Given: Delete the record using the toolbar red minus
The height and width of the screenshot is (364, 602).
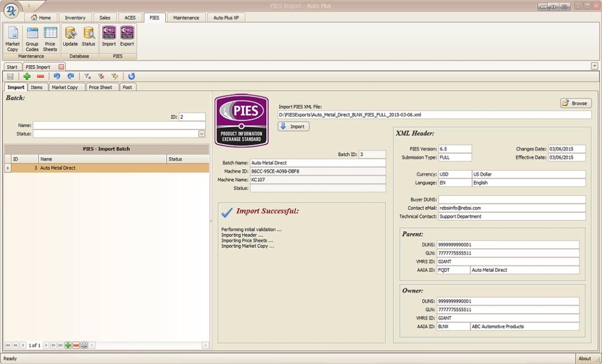Looking at the screenshot, I should (x=41, y=76).
